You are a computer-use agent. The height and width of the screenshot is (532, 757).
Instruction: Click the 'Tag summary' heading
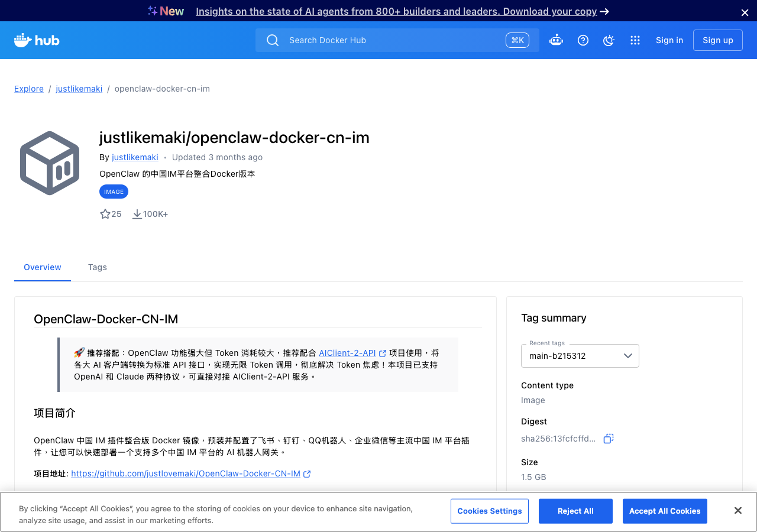click(554, 318)
